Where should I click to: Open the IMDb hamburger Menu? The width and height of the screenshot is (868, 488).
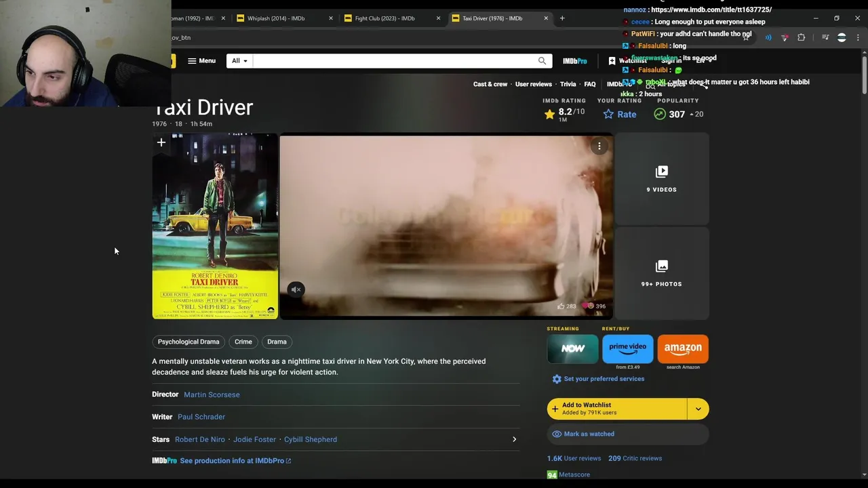coord(201,61)
